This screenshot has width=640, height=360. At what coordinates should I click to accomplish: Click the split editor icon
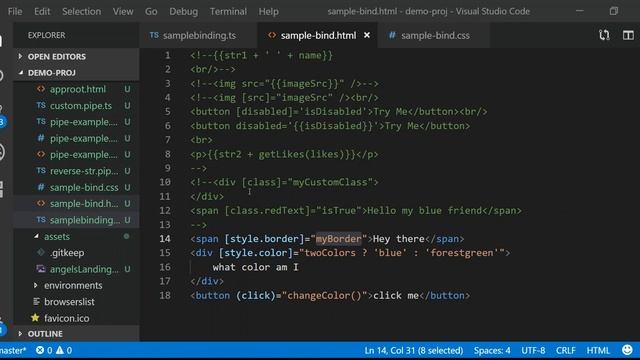click(628, 35)
